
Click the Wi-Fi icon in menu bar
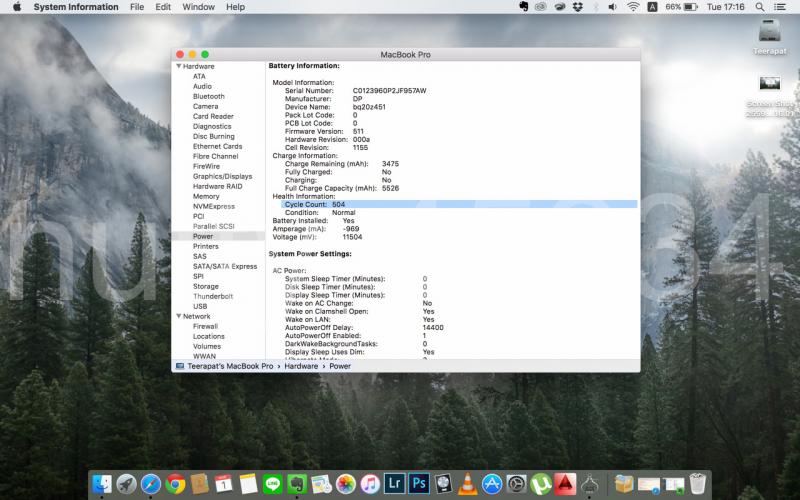(x=632, y=7)
